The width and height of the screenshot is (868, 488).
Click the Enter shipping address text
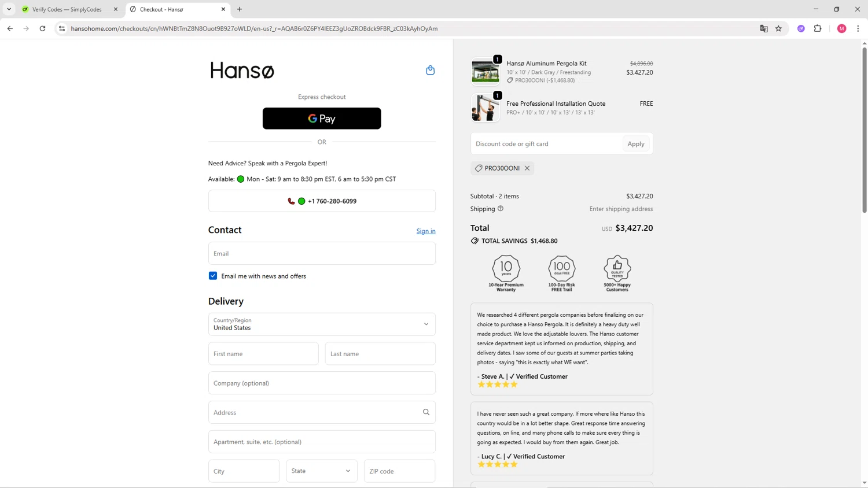621,209
